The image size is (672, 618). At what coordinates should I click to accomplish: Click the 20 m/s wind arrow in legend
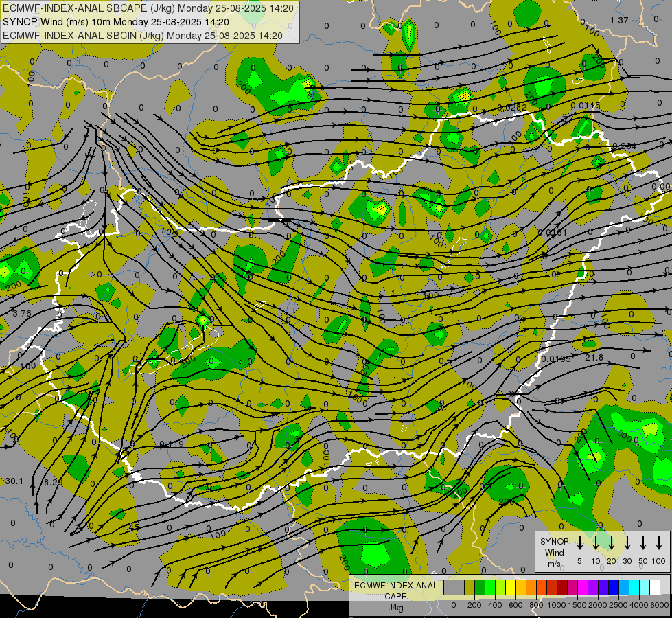(611, 543)
